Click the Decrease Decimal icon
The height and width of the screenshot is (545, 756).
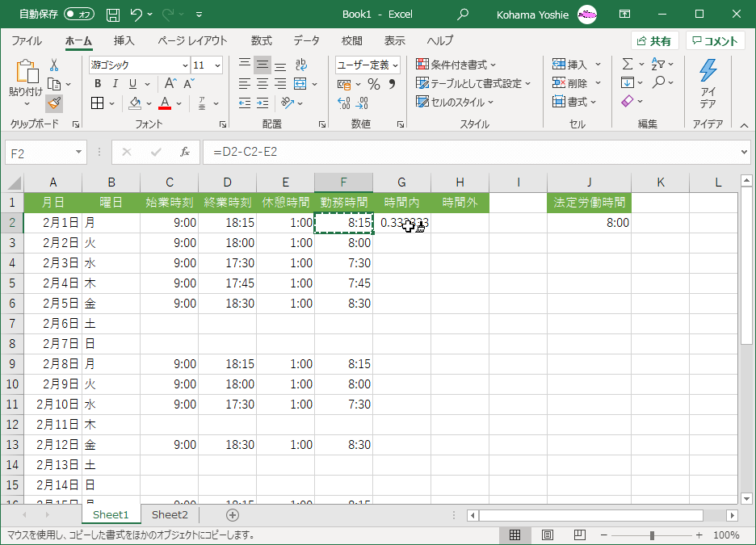(x=362, y=103)
